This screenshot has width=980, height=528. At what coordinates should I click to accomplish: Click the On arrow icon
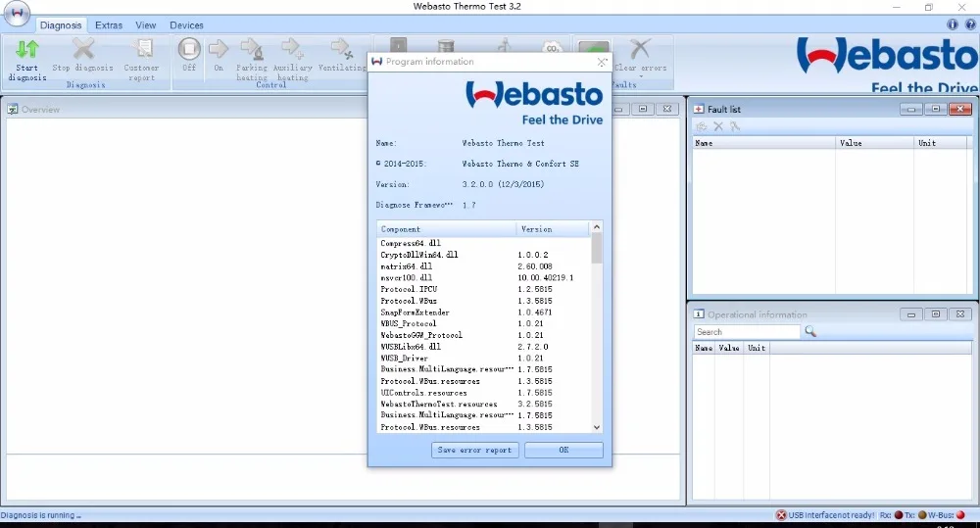[x=219, y=49]
